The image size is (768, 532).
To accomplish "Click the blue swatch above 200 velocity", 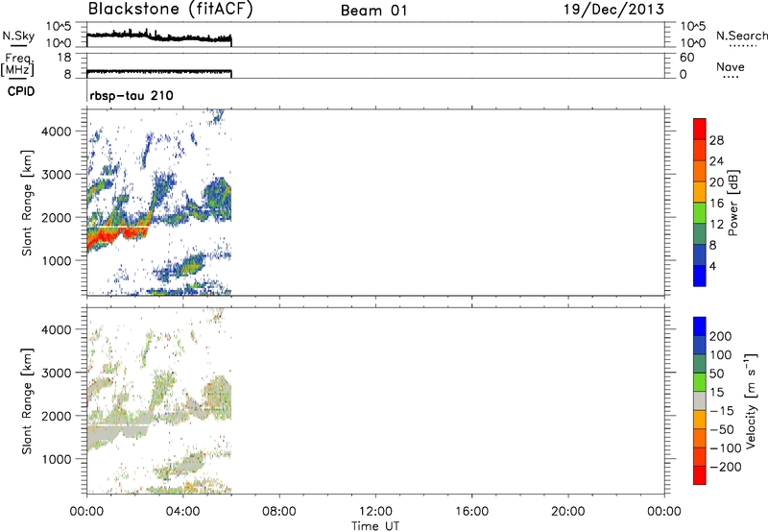I will click(700, 326).
